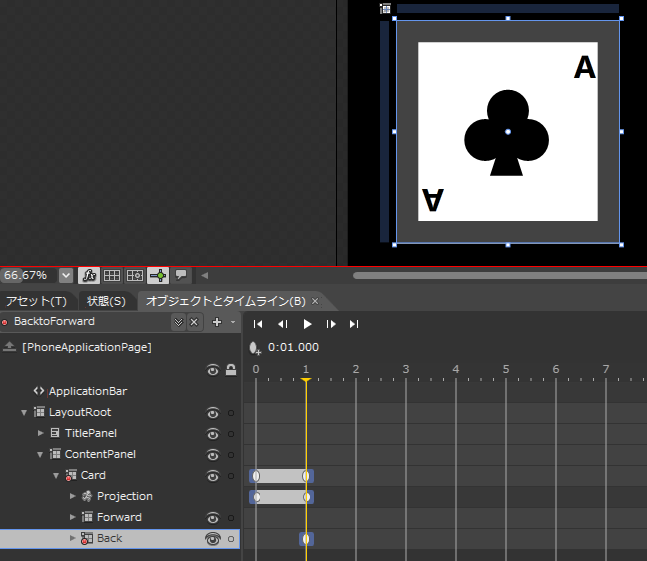
Task: Lock the TitlePanel element
Action: click(x=231, y=434)
